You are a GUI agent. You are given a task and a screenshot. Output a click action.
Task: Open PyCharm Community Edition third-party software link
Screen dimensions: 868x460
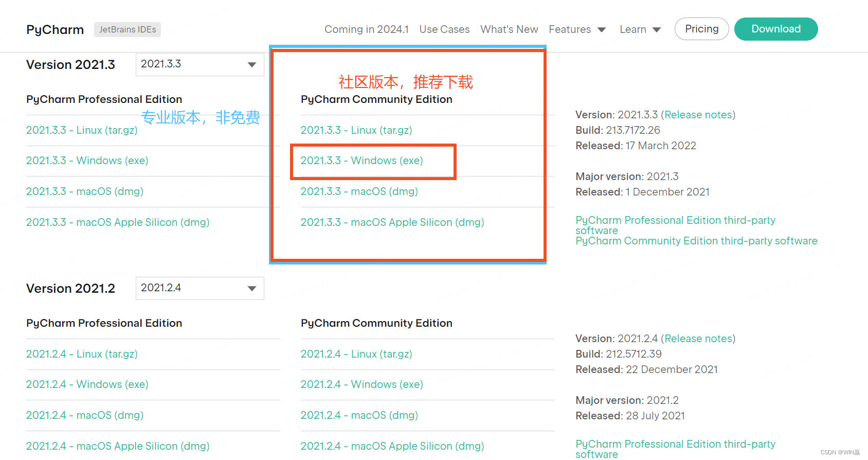696,241
